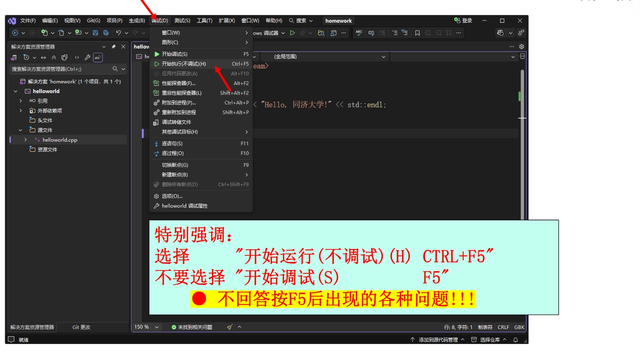Open the undo history dropdown arrow
The width and height of the screenshot is (644, 354).
tap(126, 33)
